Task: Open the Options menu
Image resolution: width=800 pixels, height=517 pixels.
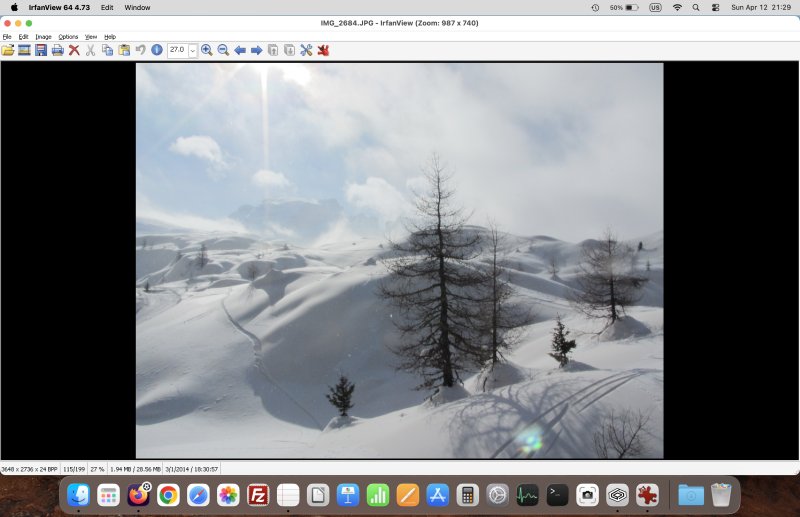Action: pyautogui.click(x=68, y=37)
